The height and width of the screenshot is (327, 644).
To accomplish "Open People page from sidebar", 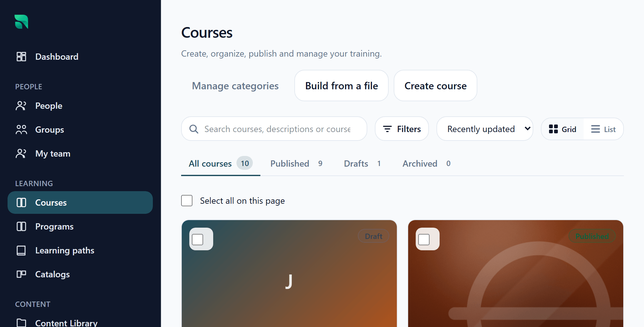I will point(80,106).
